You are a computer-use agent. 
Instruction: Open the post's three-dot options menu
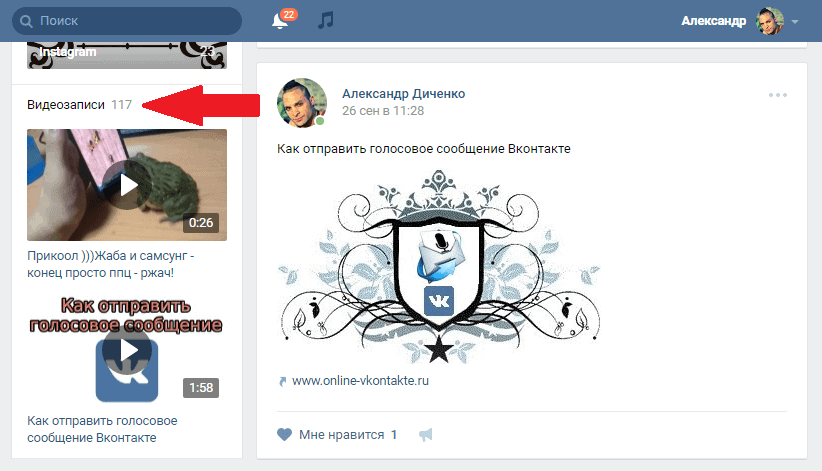(x=777, y=95)
